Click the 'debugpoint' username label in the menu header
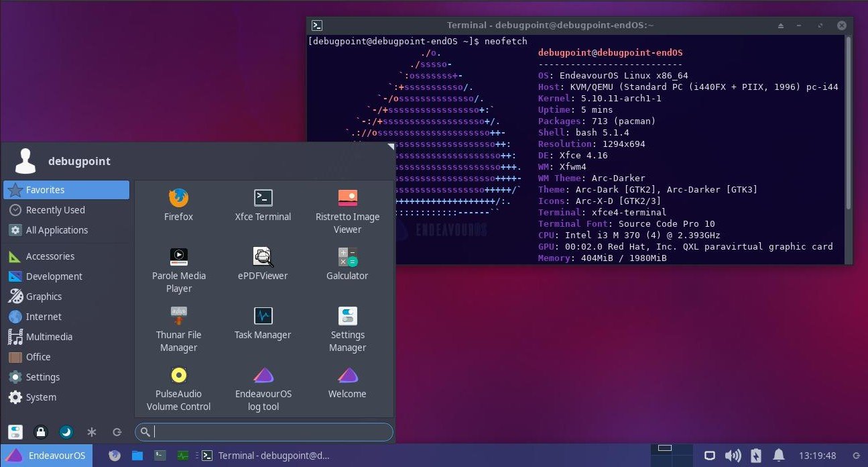 point(79,161)
